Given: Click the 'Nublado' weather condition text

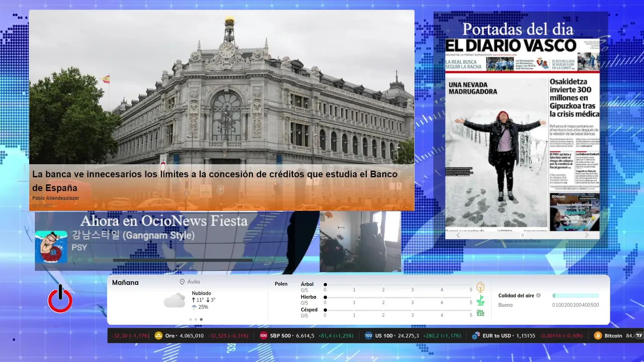Looking at the screenshot, I should click(x=201, y=293).
